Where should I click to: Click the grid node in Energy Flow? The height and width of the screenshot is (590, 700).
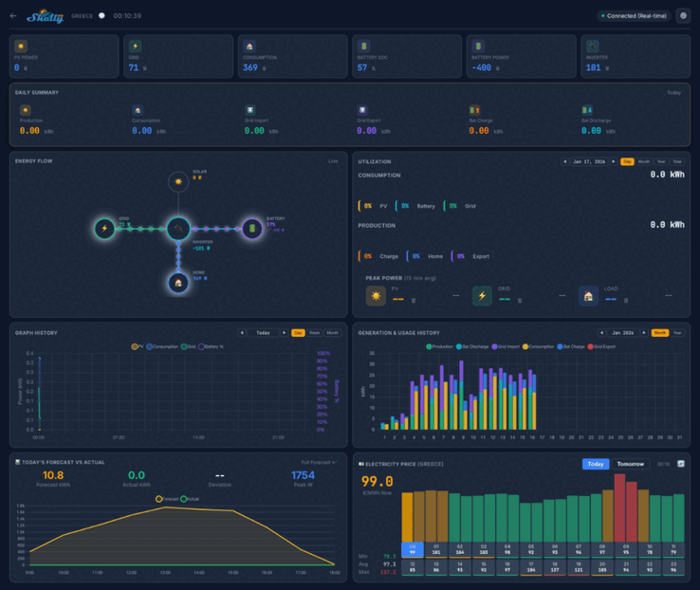pyautogui.click(x=105, y=229)
